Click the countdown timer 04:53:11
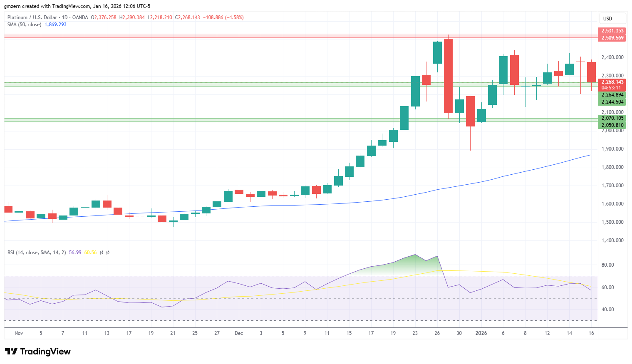Viewport: 632px width, 364px height. point(611,88)
